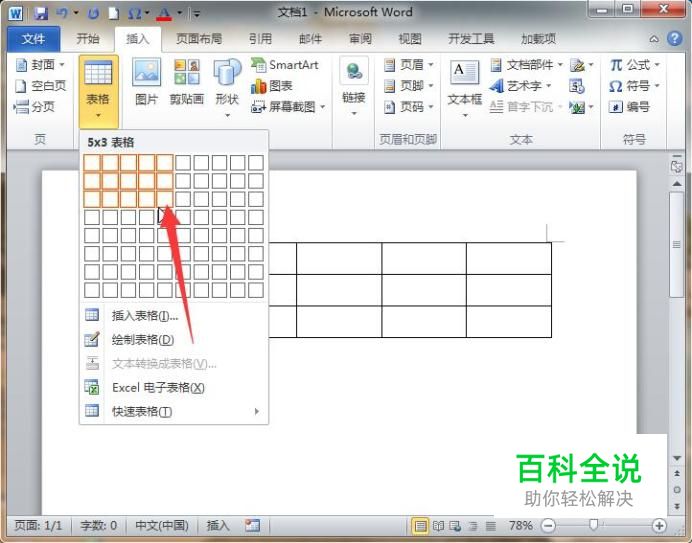Click the 78% zoom level button

click(x=520, y=525)
